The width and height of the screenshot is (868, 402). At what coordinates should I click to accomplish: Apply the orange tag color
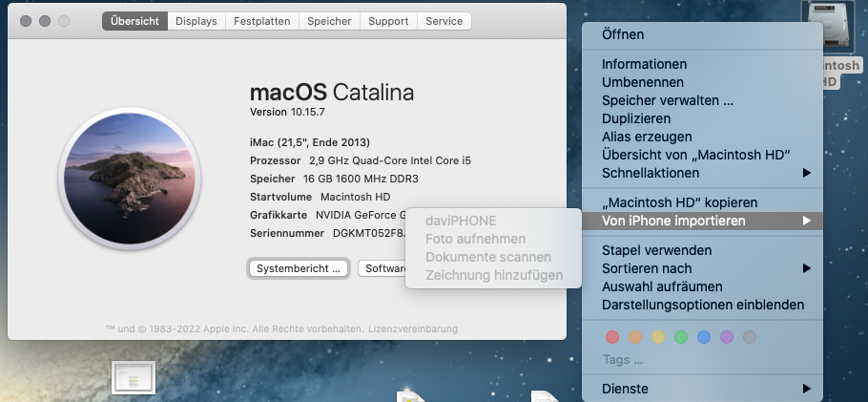pos(635,337)
